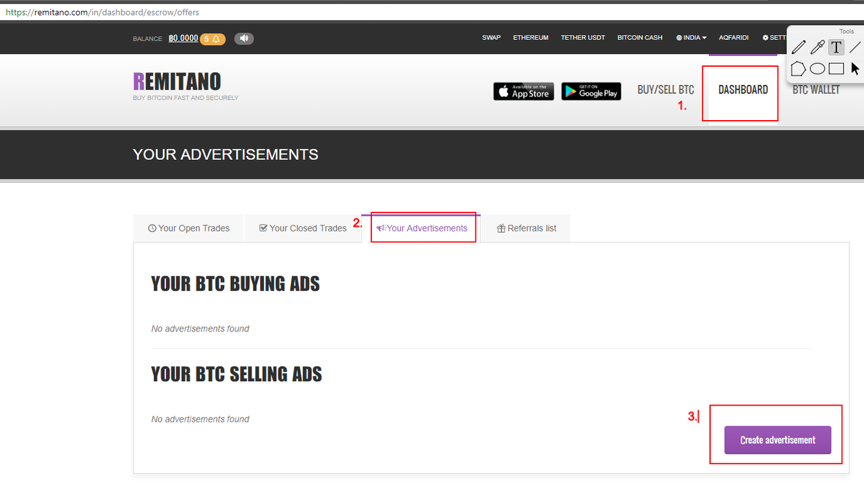Click the Google Play download badge
864x504 pixels.
pyautogui.click(x=591, y=91)
